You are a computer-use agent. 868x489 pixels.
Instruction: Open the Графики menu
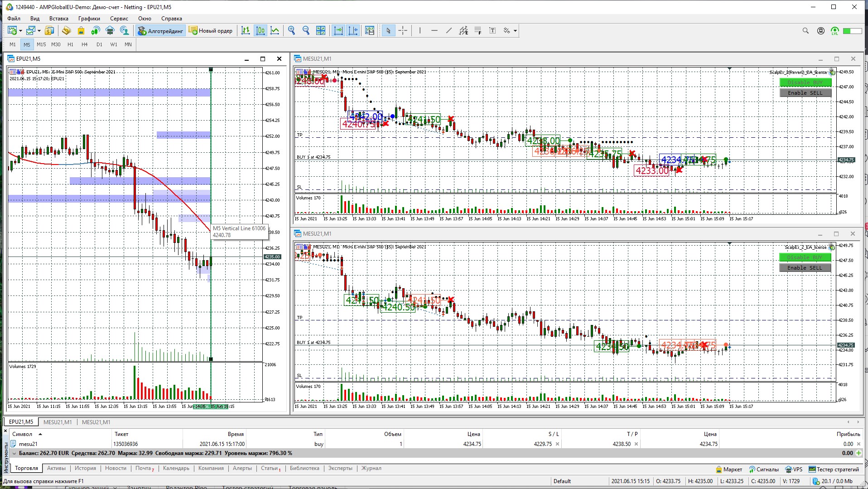[89, 19]
